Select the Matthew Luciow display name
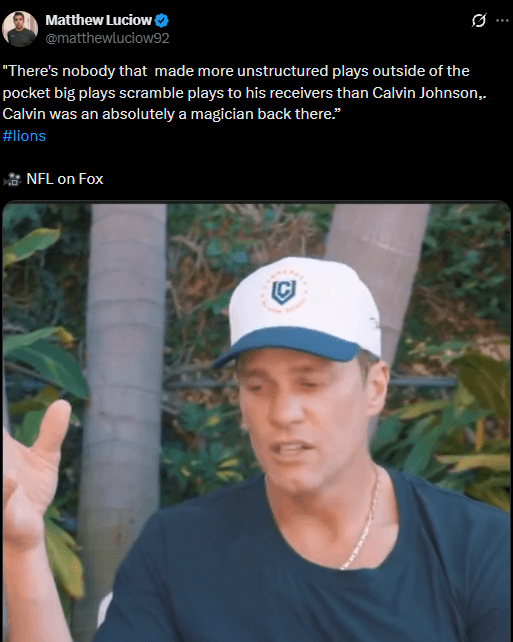Image resolution: width=513 pixels, height=642 pixels. coord(99,20)
